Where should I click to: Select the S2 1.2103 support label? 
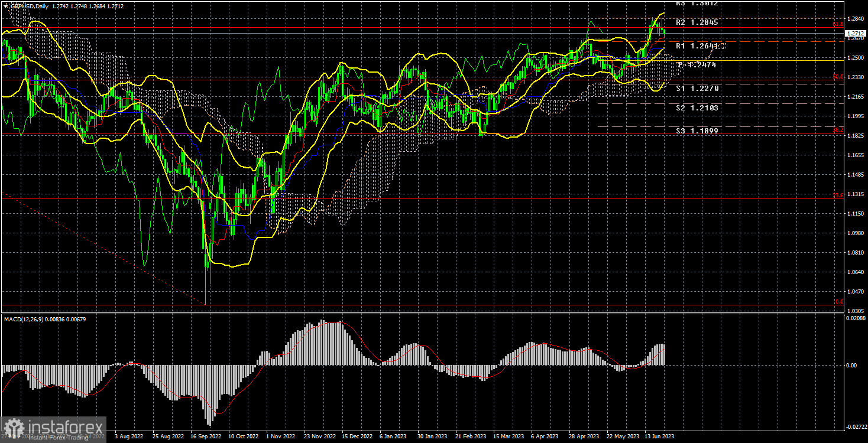point(698,108)
